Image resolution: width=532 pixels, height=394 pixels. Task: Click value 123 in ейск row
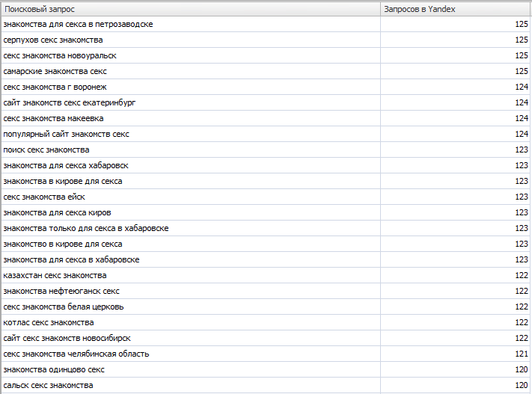[x=522, y=197]
